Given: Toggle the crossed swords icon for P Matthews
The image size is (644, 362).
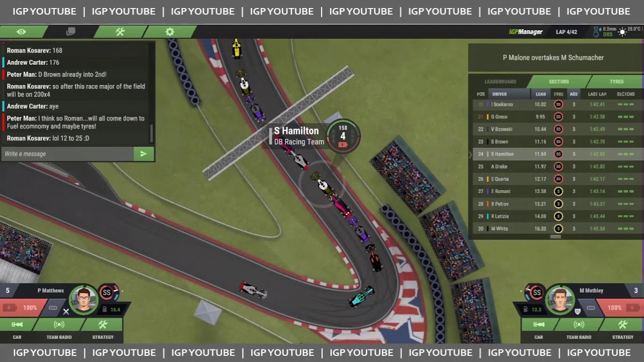Looking at the screenshot, I should pyautogui.click(x=66, y=311).
